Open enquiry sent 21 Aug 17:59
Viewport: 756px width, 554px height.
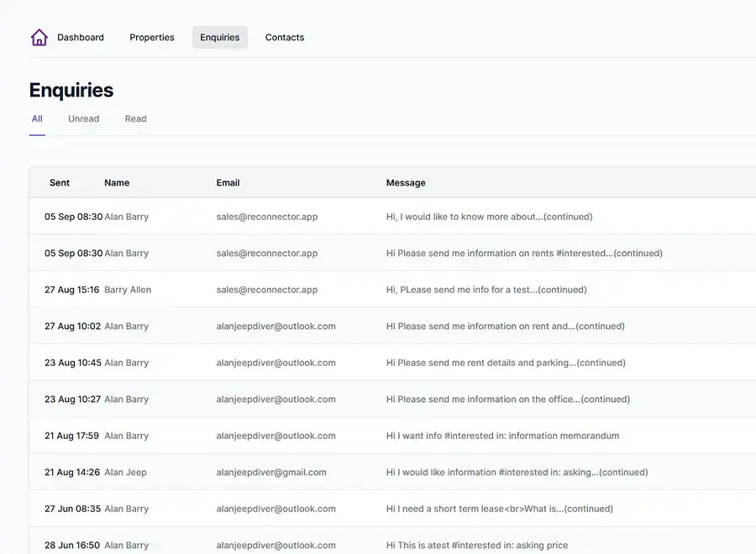[x=72, y=436]
